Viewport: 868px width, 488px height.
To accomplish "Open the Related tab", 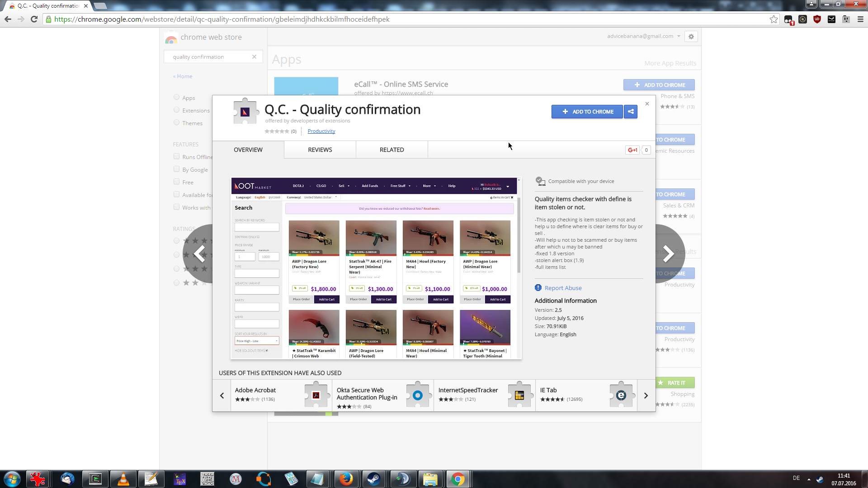I will coord(392,150).
